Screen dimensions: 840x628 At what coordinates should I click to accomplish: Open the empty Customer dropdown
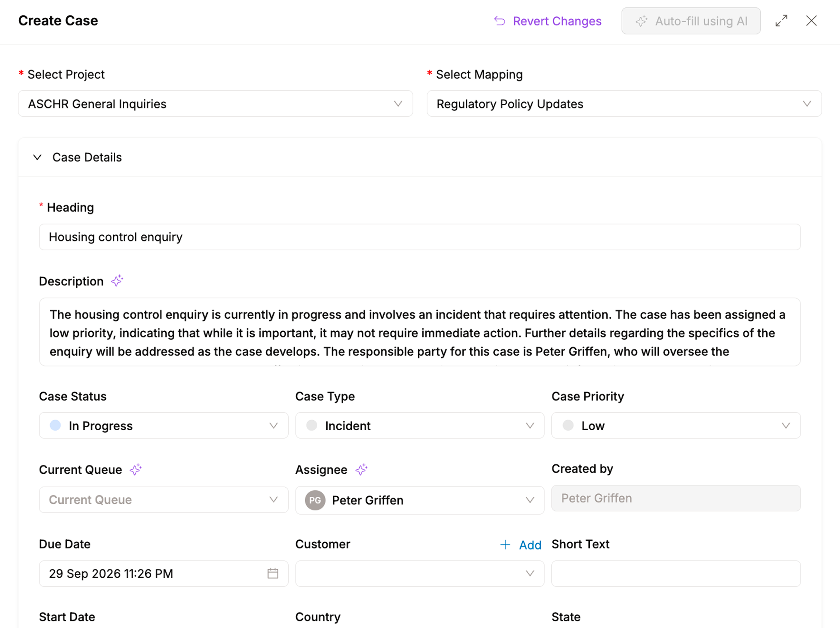[x=420, y=573]
